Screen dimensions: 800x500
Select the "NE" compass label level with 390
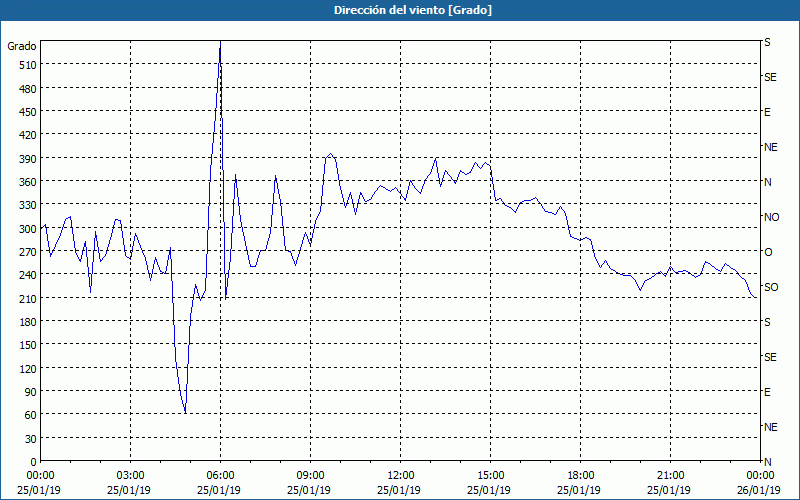click(770, 147)
